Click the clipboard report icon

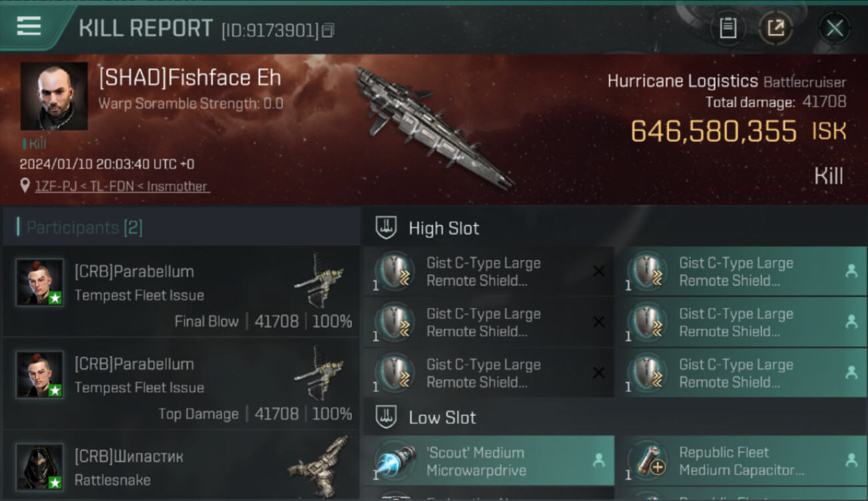point(728,28)
